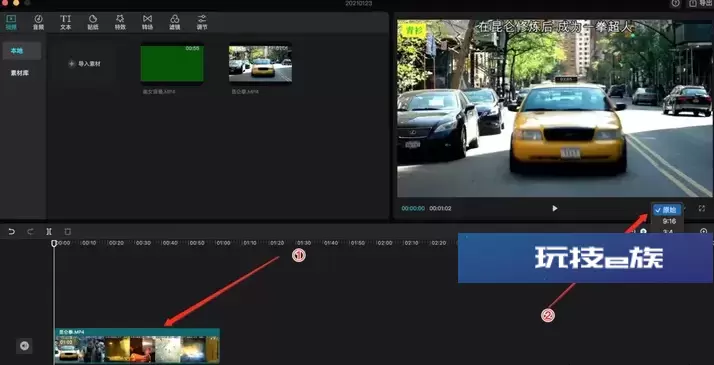Mute the timeline track with speaker icon
This screenshot has width=714, height=365.
[25, 346]
